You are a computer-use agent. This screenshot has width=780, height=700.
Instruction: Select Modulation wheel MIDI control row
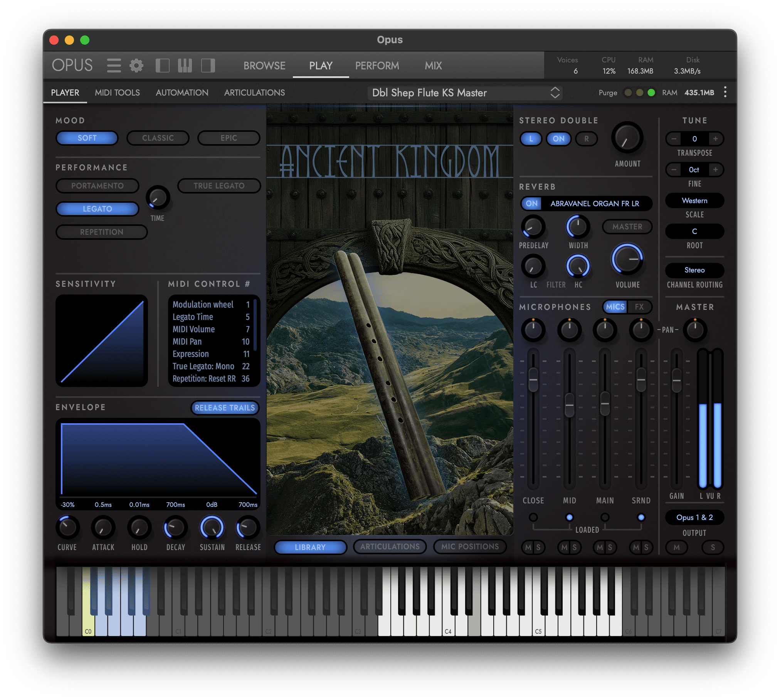tap(211, 305)
